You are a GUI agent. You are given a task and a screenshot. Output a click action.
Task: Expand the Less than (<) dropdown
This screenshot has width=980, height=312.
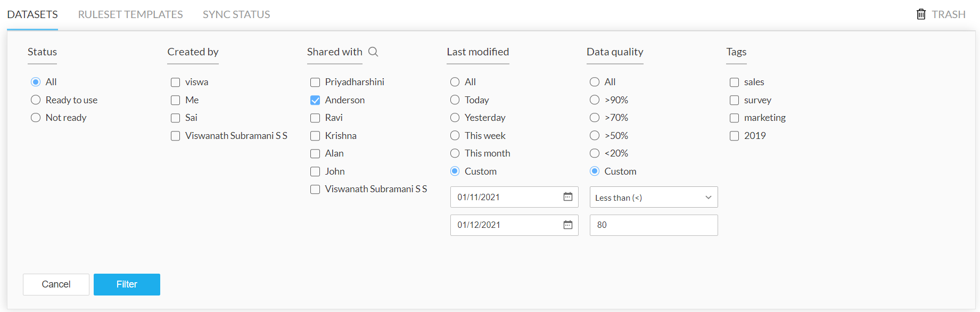653,198
